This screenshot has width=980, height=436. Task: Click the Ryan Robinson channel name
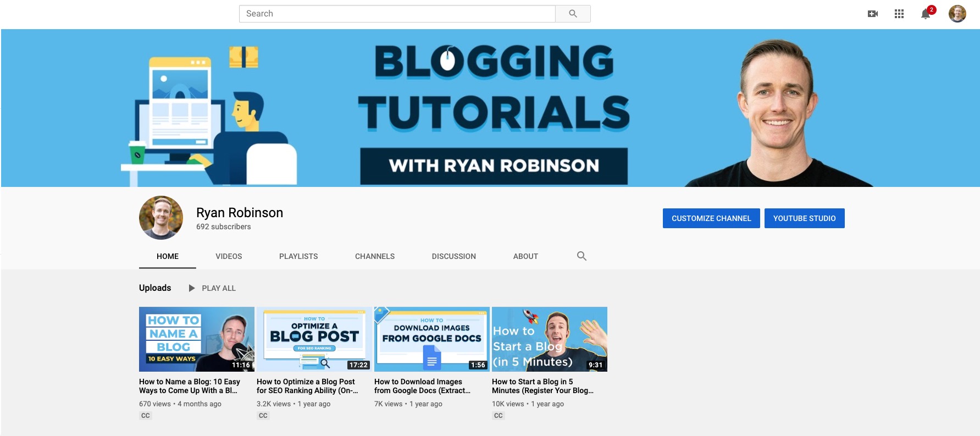tap(240, 213)
